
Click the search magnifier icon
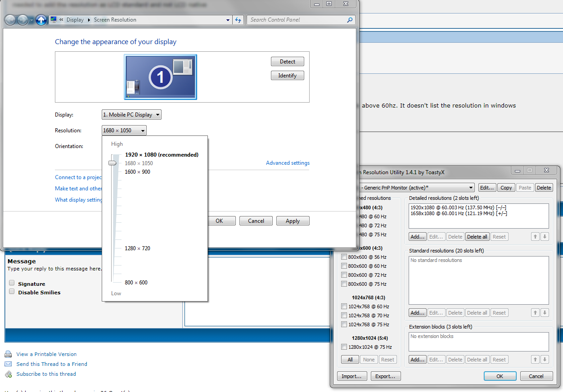(x=350, y=20)
